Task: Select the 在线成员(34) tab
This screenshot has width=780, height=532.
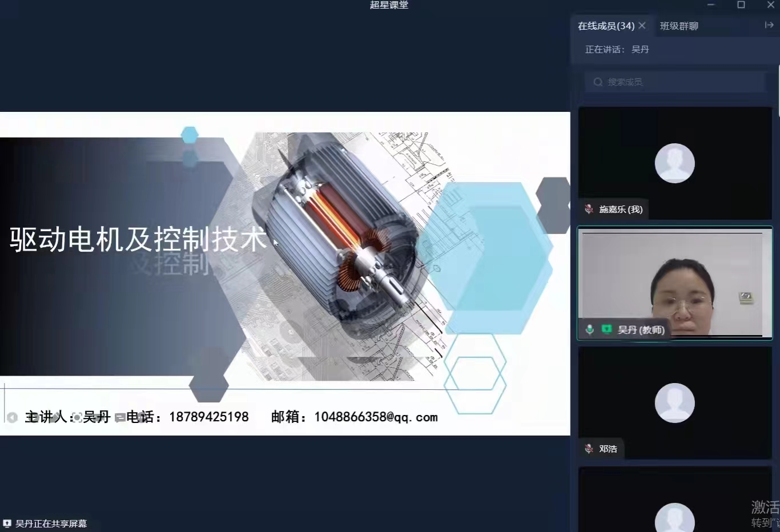Action: (606, 26)
